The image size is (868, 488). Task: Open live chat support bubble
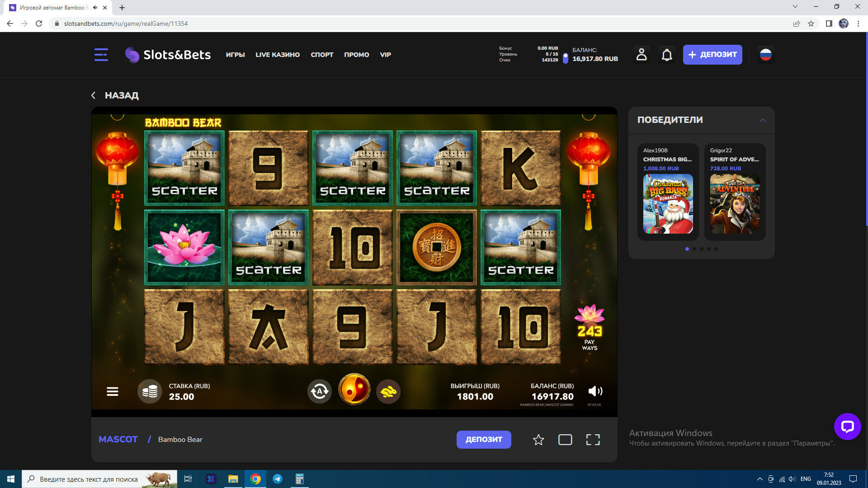click(x=847, y=426)
